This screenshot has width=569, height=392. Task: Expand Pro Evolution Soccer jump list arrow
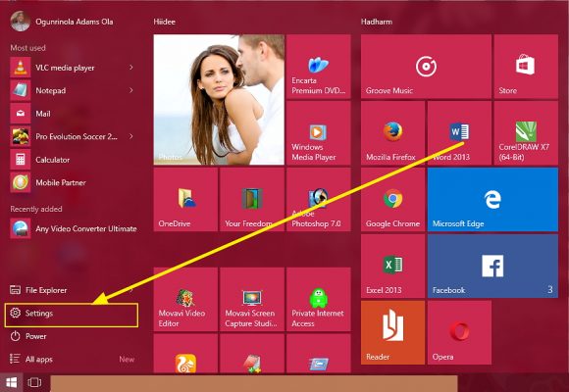click(131, 136)
